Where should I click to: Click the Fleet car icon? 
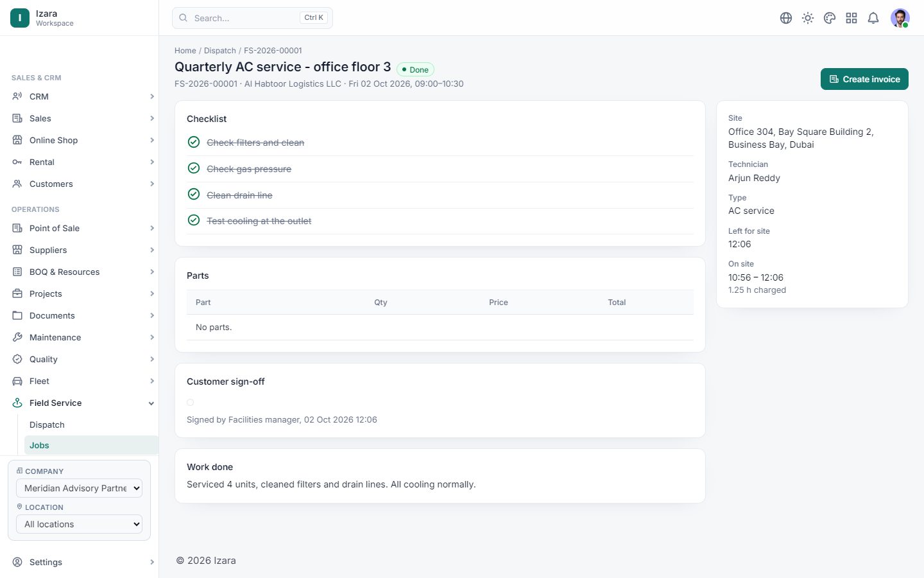(x=17, y=381)
